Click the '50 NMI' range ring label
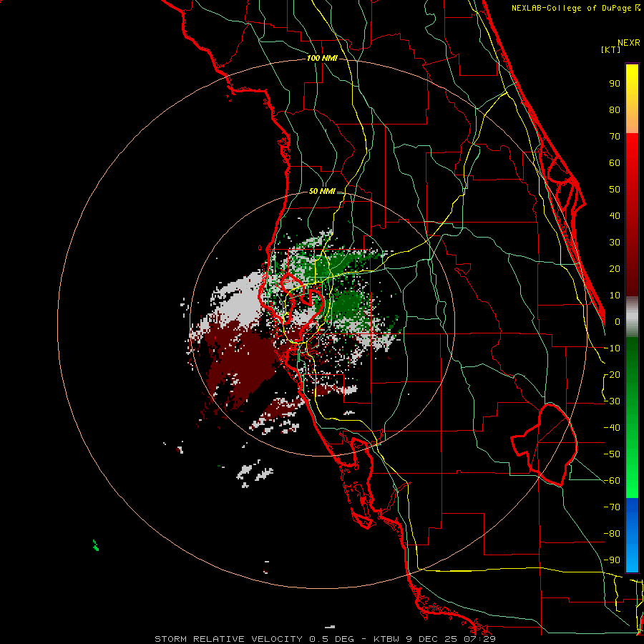This screenshot has width=644, height=644. (x=322, y=191)
